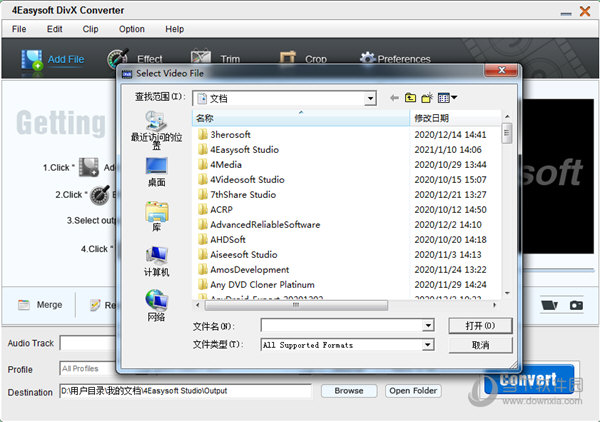The width and height of the screenshot is (600, 422).
Task: Close the Select Video File dialog
Action: [x=501, y=70]
